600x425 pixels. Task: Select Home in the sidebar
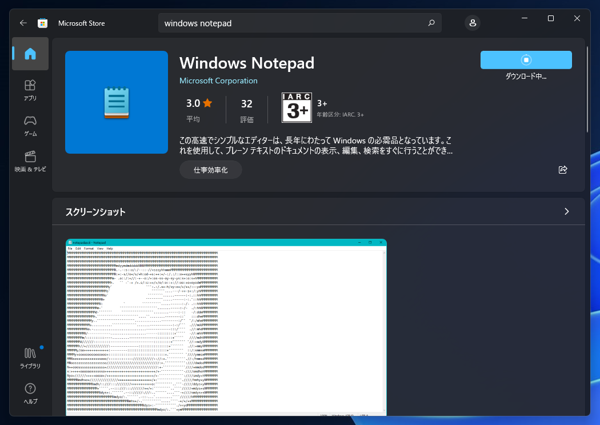click(x=30, y=54)
